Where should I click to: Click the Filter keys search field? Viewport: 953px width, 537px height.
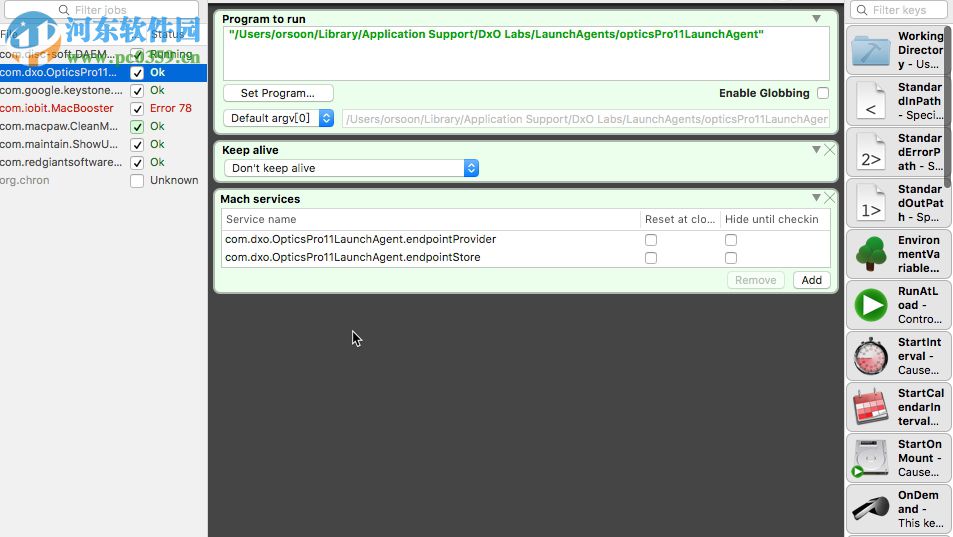pyautogui.click(x=900, y=10)
